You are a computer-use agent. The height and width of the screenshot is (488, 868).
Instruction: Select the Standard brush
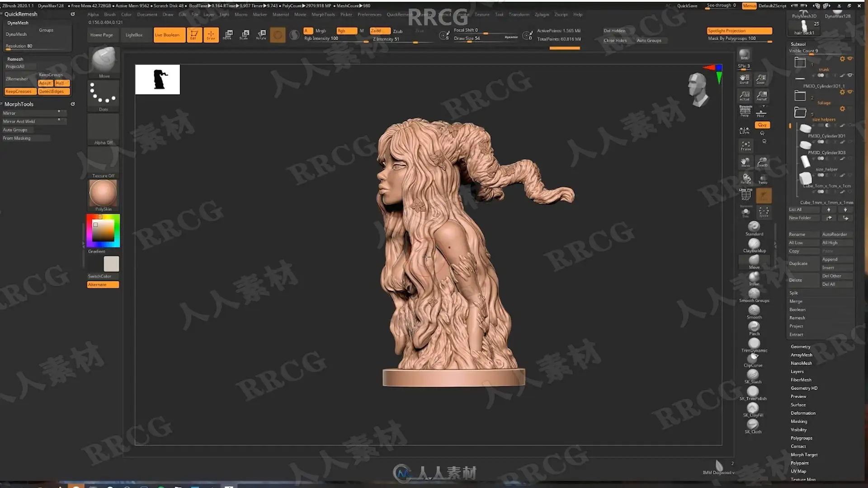pos(754,228)
